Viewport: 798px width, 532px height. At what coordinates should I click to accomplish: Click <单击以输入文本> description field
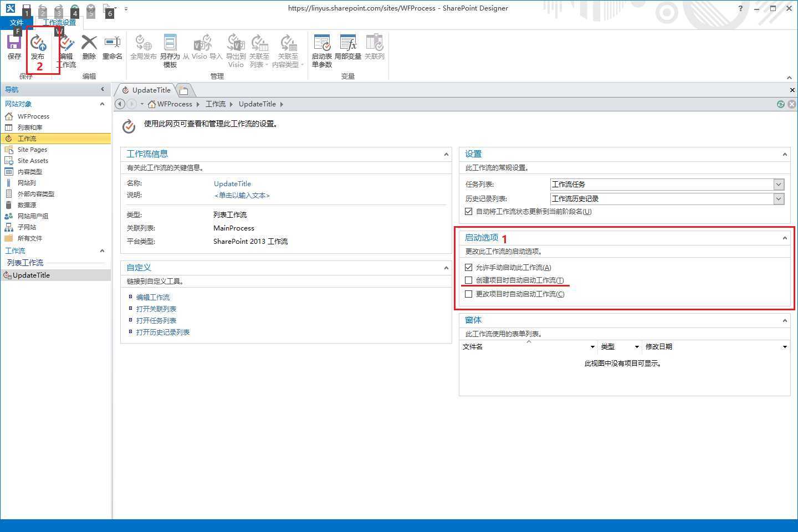(x=242, y=196)
